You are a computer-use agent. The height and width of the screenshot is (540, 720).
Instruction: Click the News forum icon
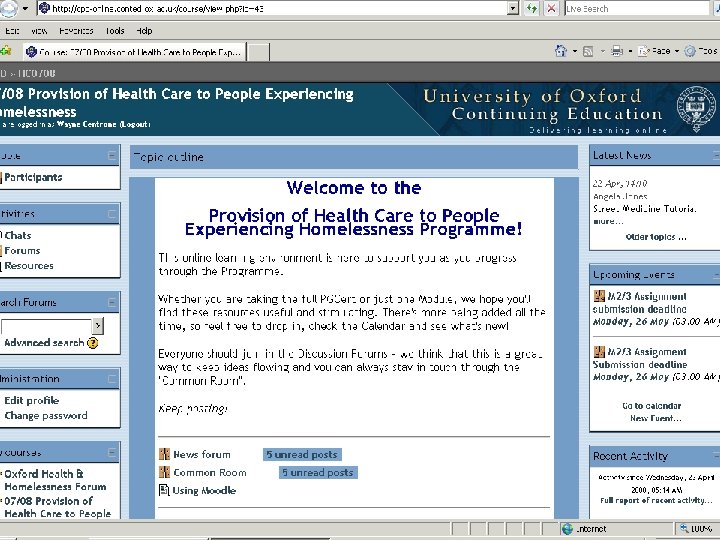[164, 454]
